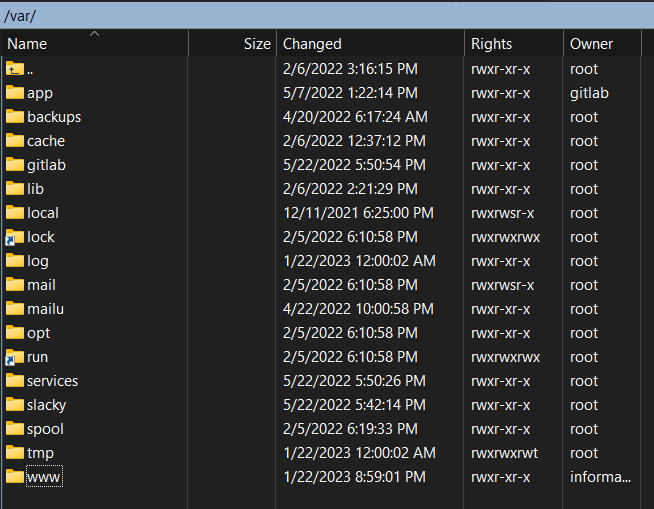Click the tmp folder icon
The height and width of the screenshot is (509, 654).
14,453
